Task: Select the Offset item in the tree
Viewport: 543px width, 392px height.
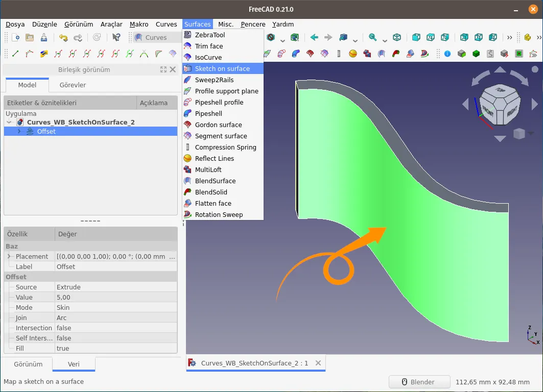Action: 90,132
